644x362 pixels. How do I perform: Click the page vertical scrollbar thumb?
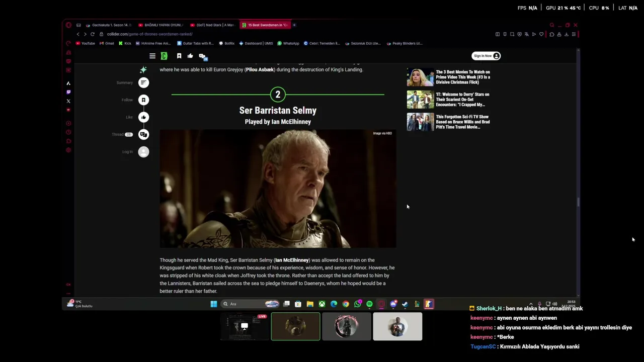tap(578, 202)
